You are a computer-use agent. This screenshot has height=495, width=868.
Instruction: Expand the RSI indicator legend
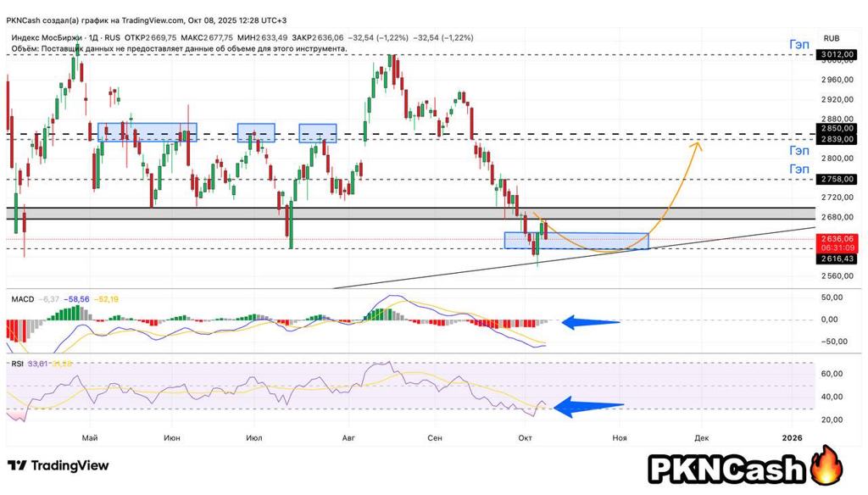pyautogui.click(x=19, y=364)
